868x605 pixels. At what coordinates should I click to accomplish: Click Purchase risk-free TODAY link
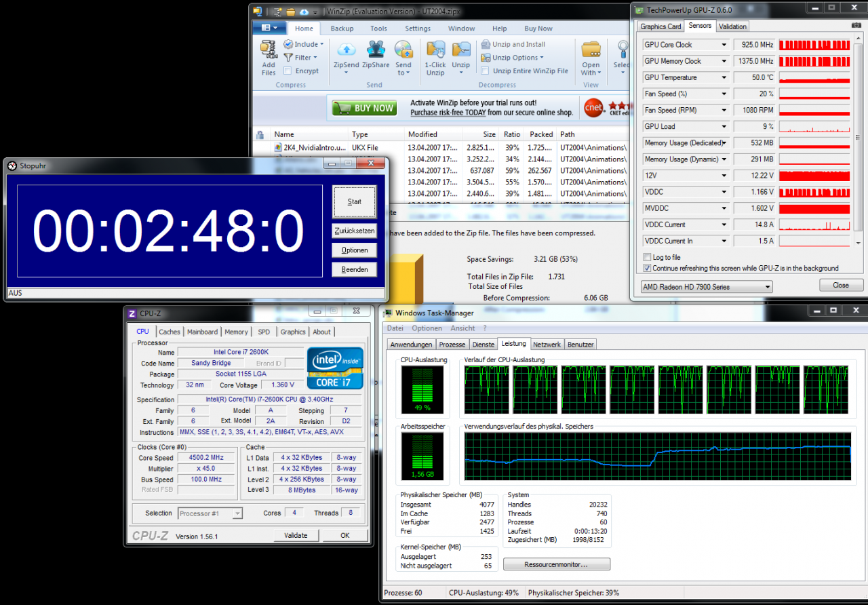(448, 113)
